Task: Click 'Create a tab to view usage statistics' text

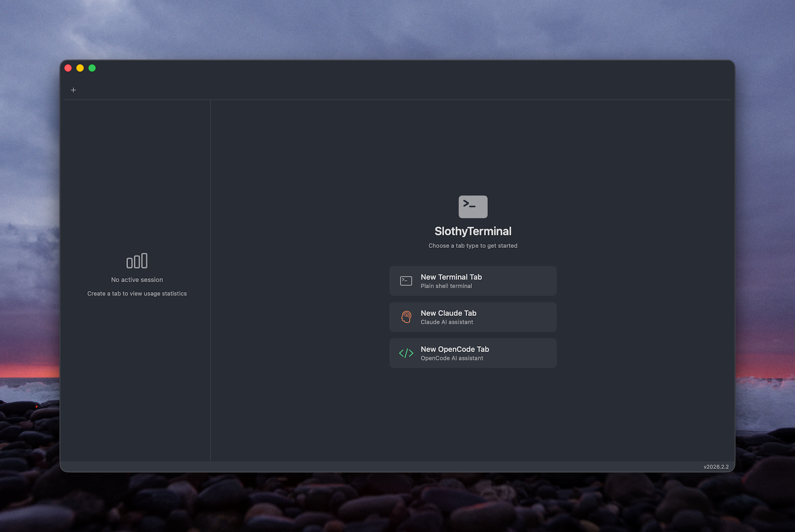Action: tap(137, 294)
